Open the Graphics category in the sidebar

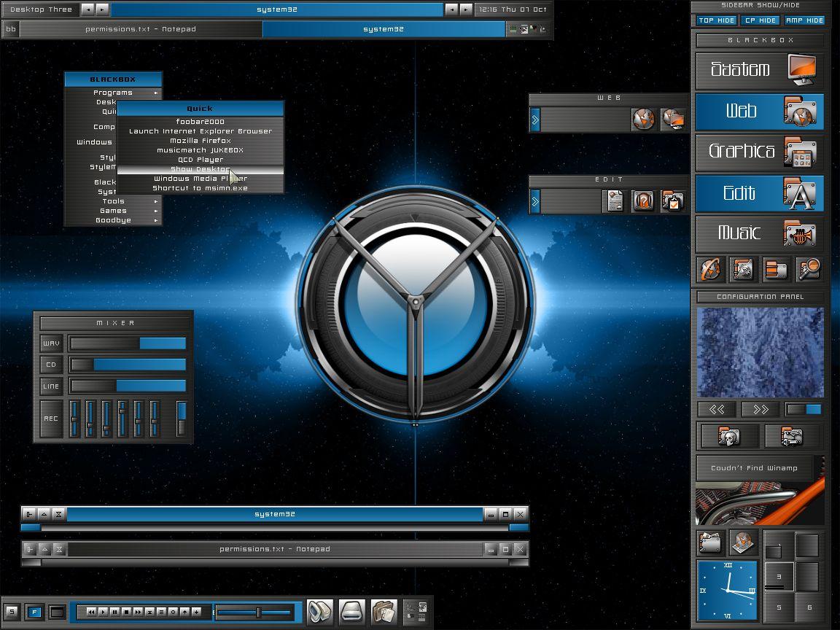(x=759, y=152)
